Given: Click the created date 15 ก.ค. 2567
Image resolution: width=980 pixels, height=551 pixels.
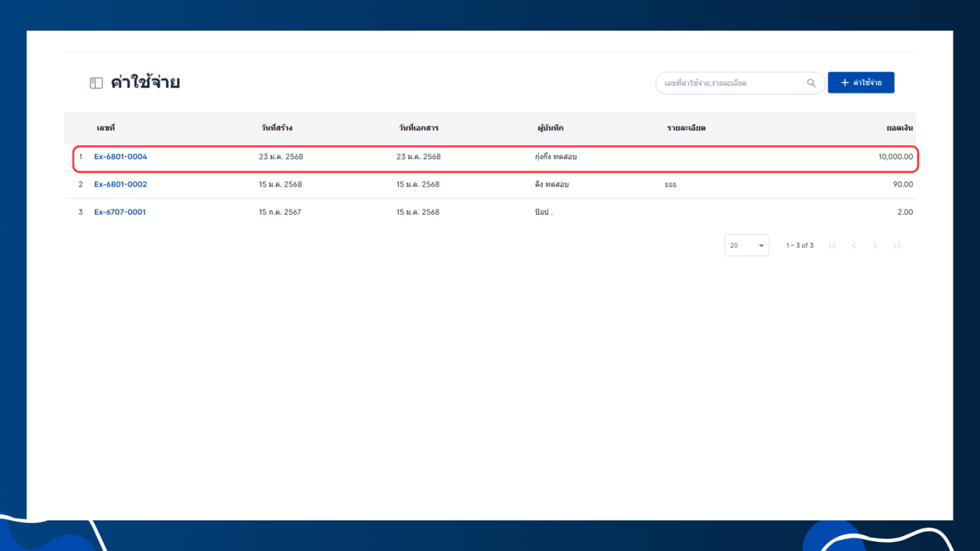Looking at the screenshot, I should click(280, 212).
